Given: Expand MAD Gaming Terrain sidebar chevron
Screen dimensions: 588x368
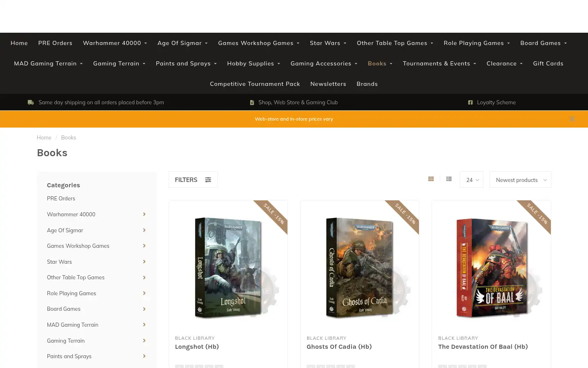Looking at the screenshot, I should pos(144,325).
